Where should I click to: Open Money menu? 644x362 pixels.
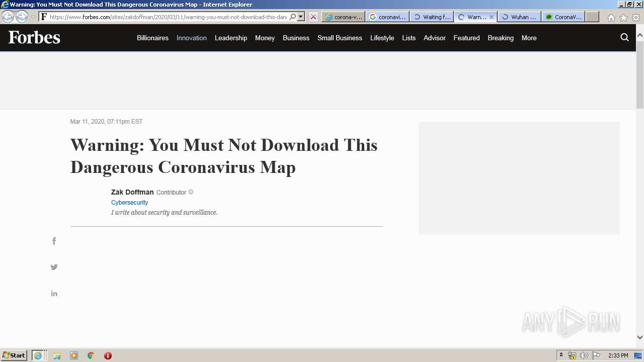point(265,38)
